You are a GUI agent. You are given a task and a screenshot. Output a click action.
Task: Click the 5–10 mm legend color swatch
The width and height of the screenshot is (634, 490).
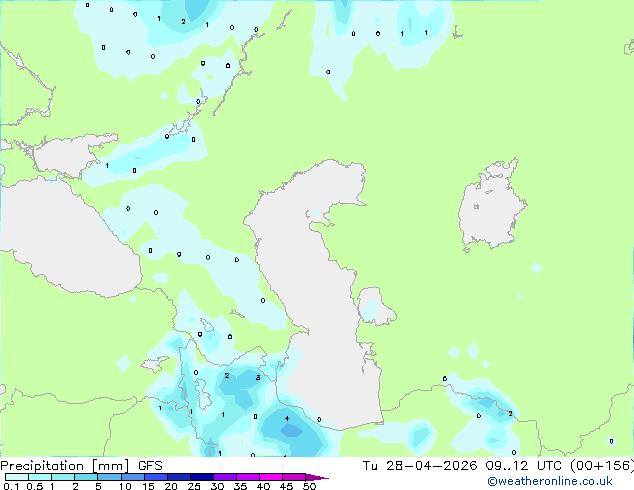[x=110, y=477]
